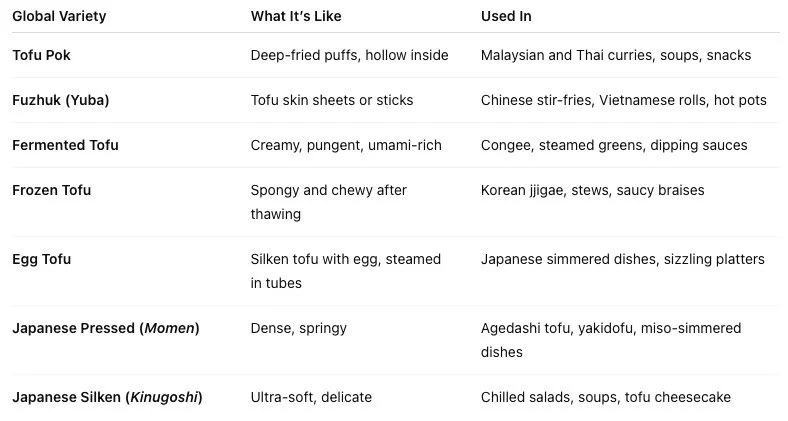
Task: Click the Used In column header
Action: click(506, 16)
